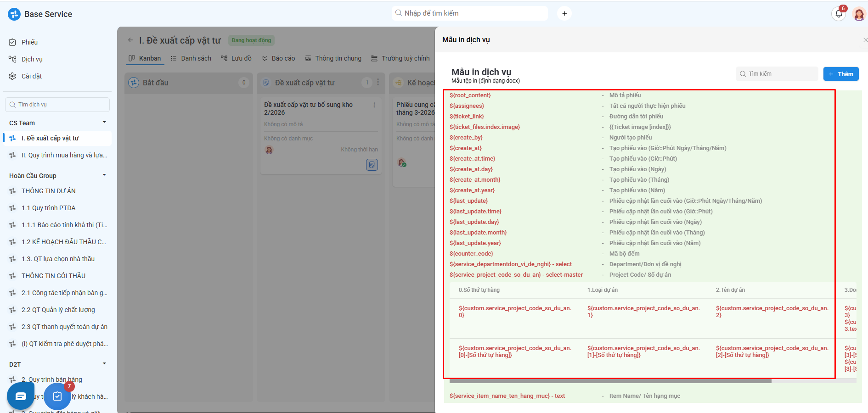Open 1.3. QT lựa chọn nhà thầu
868x413 pixels.
pyautogui.click(x=58, y=259)
